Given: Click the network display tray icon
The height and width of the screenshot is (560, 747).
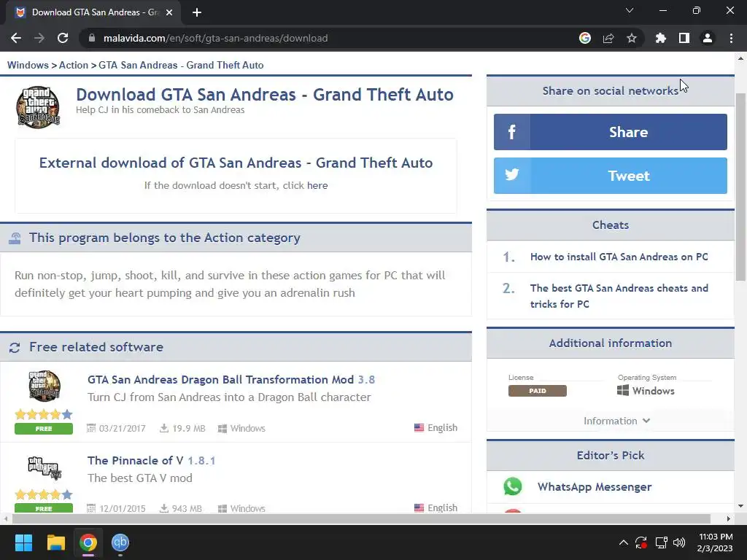Looking at the screenshot, I should tap(661, 542).
